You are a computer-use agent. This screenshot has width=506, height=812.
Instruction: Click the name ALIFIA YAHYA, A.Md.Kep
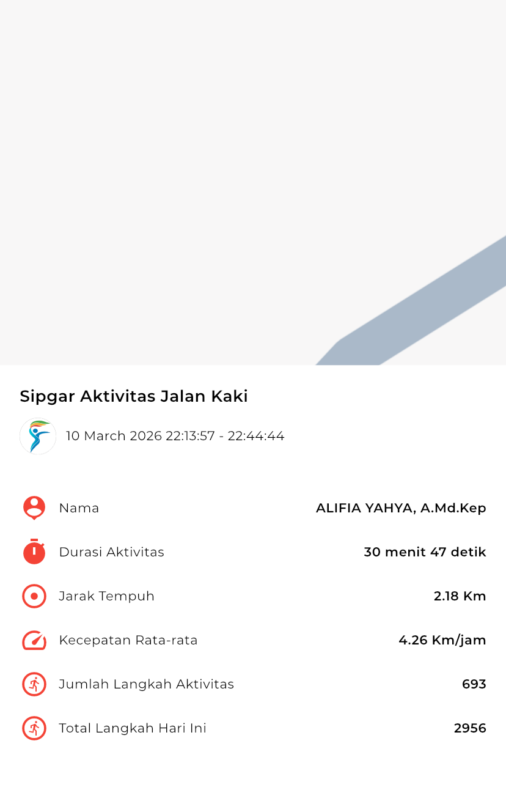(401, 508)
